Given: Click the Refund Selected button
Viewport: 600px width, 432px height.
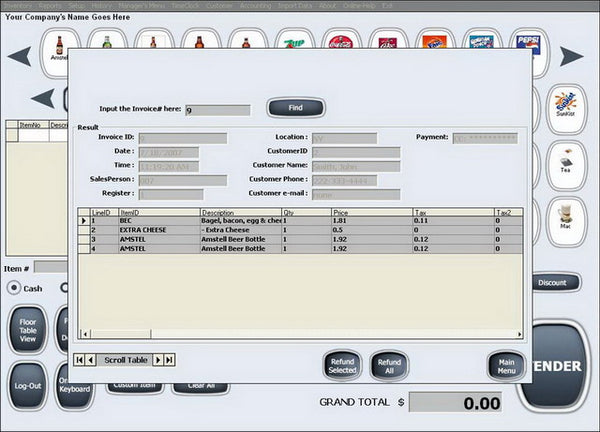Looking at the screenshot, I should pyautogui.click(x=342, y=366).
